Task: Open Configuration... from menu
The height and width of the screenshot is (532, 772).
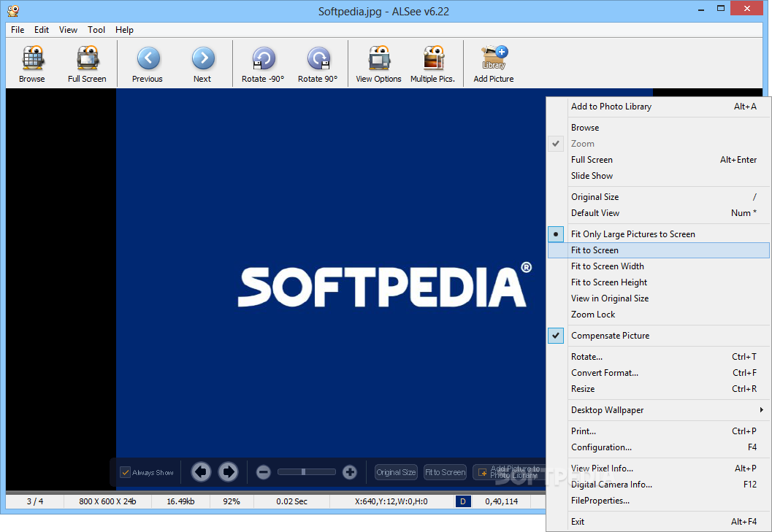Action: (x=658, y=447)
